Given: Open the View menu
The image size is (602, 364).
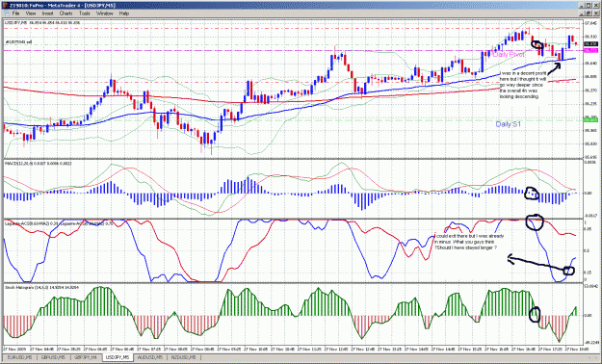Looking at the screenshot, I should [x=31, y=13].
